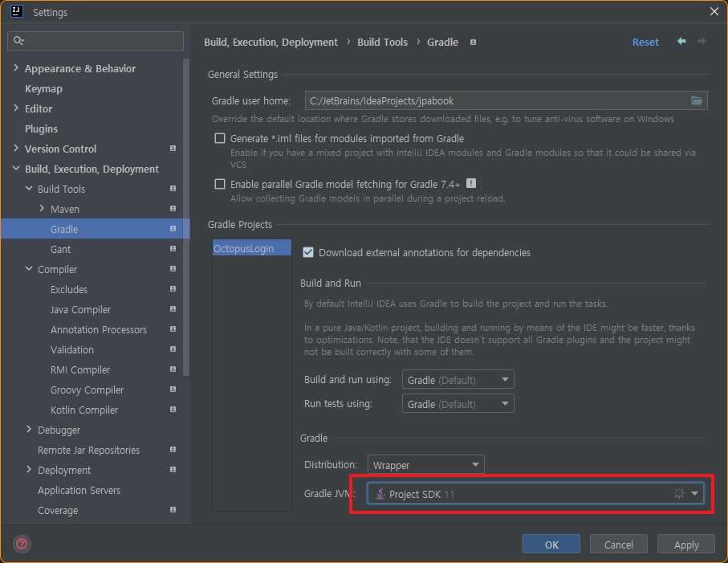Click the settings search input field

(96, 41)
